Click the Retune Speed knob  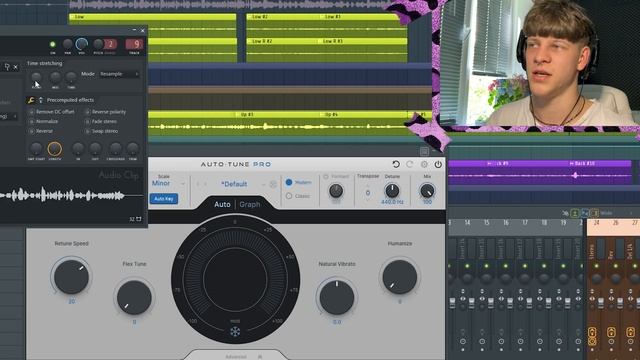[71, 277]
